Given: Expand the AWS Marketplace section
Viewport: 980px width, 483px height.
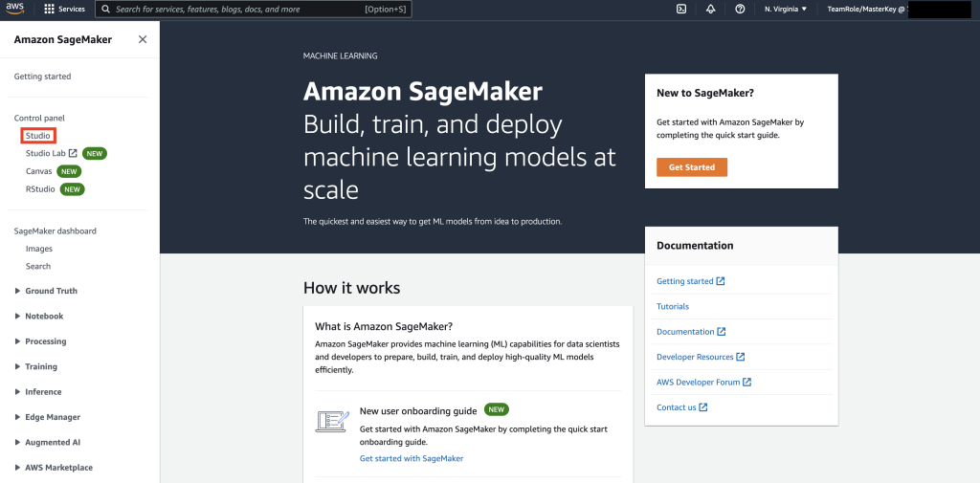Looking at the screenshot, I should [x=54, y=468].
